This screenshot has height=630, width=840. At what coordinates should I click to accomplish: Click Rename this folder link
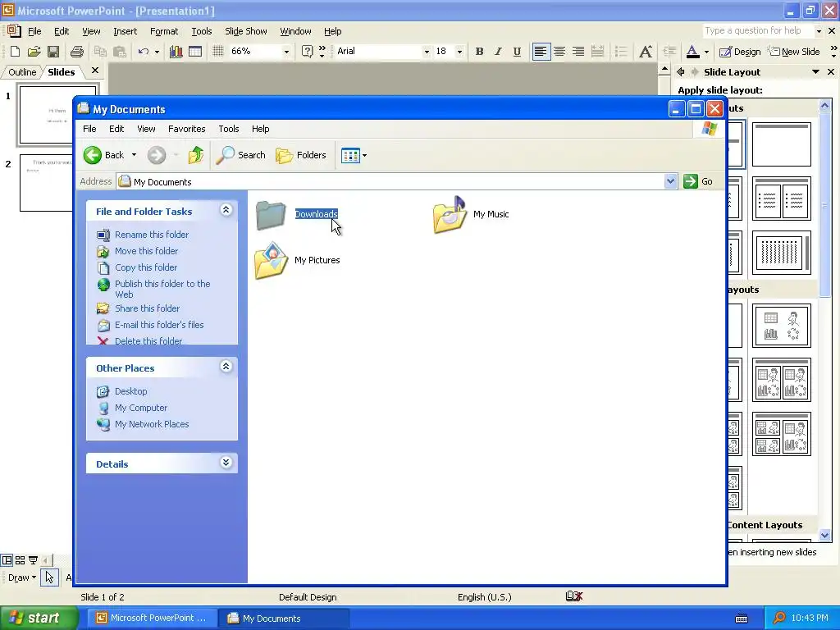coord(152,235)
